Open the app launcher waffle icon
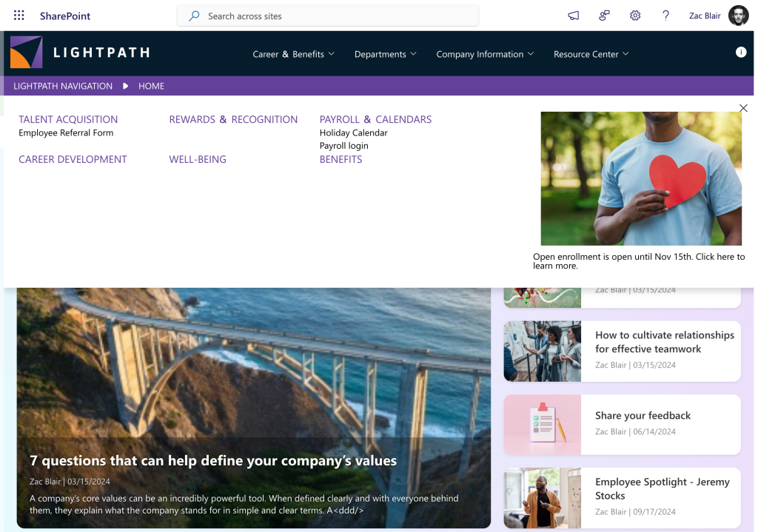The width and height of the screenshot is (758, 532). 19,16
